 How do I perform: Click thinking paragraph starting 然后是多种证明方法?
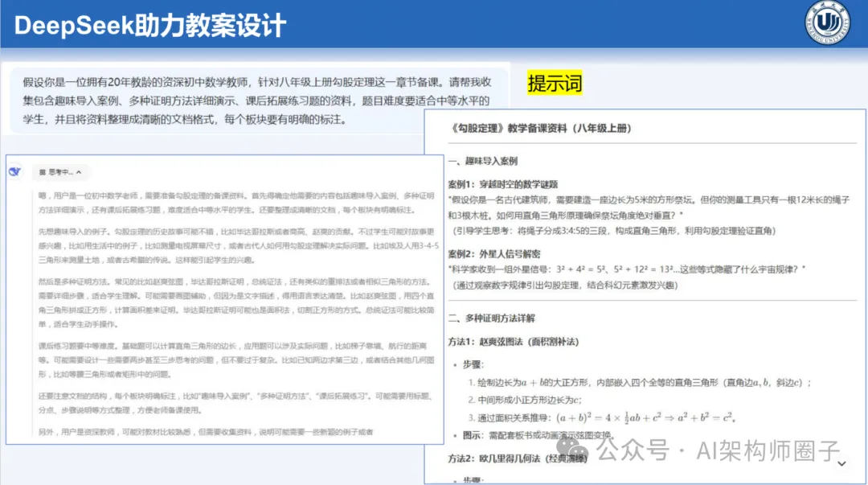tap(236, 302)
